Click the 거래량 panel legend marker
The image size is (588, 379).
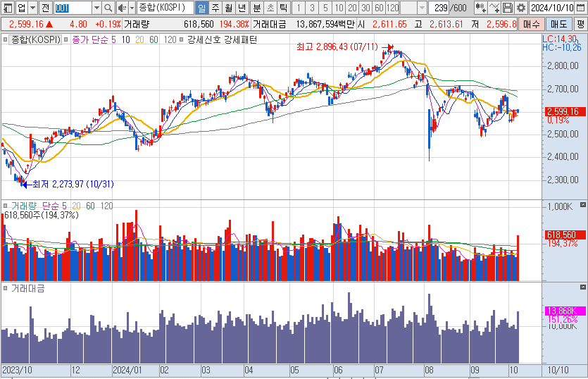(x=5, y=206)
